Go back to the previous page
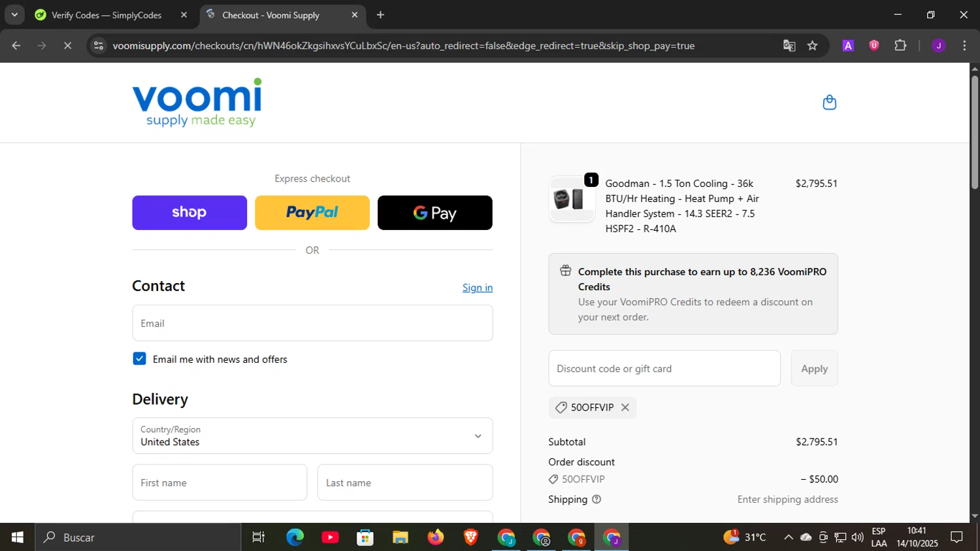Image resolution: width=980 pixels, height=551 pixels. tap(16, 46)
